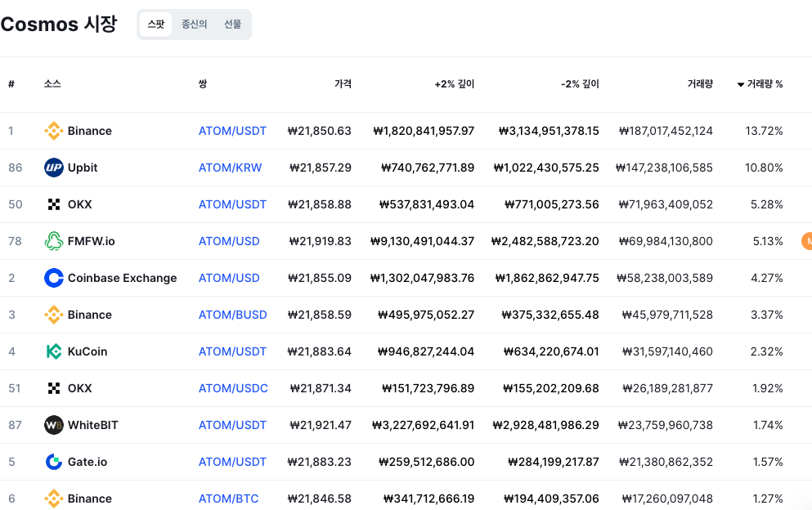Open the ATOM/KRW pair link
Screen dimensions: 812x510
pyautogui.click(x=230, y=168)
